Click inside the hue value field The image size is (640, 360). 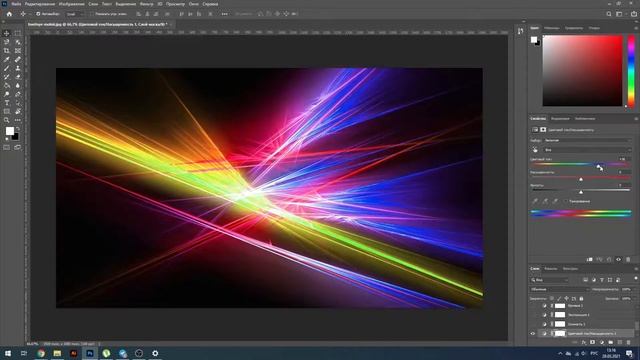pyautogui.click(x=623, y=159)
